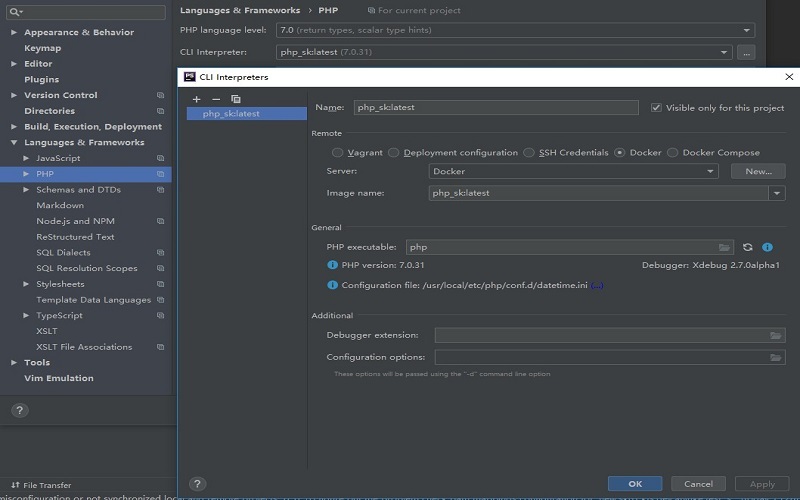Click the OK button
The image size is (800, 500).
635,484
